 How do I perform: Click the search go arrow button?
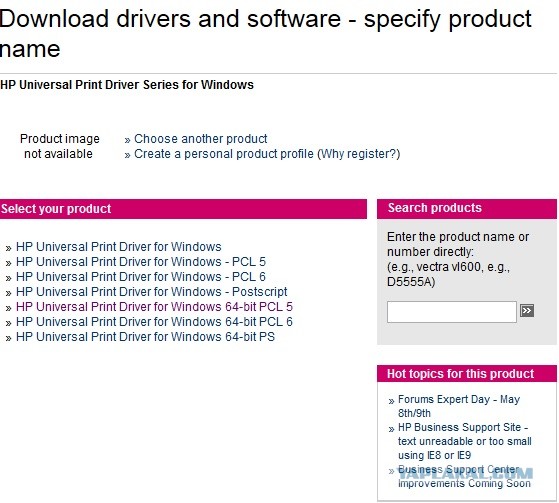527,310
